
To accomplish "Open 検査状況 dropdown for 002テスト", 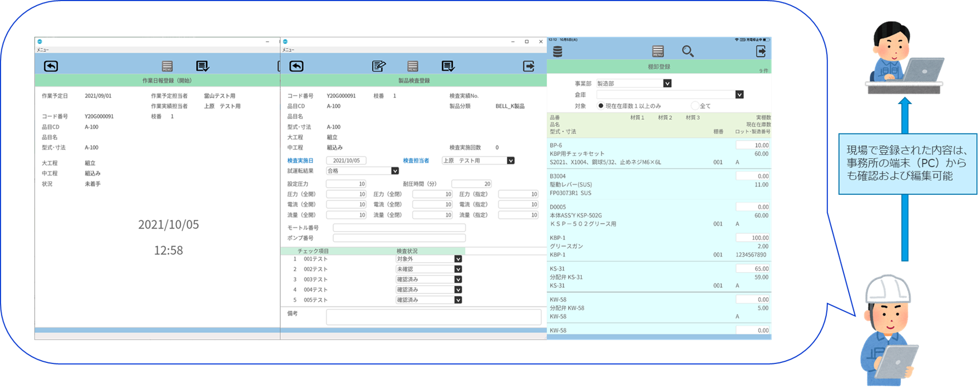I will tap(458, 269).
